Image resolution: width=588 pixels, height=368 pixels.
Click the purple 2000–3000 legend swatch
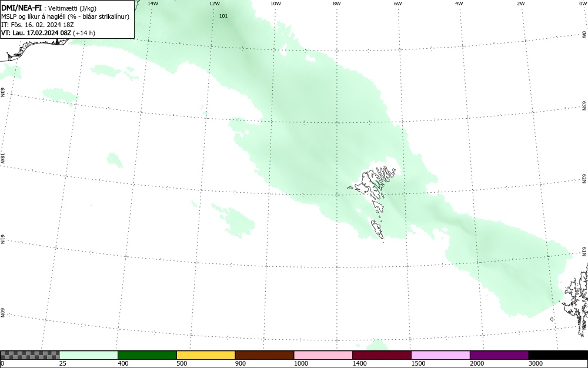tap(499, 355)
